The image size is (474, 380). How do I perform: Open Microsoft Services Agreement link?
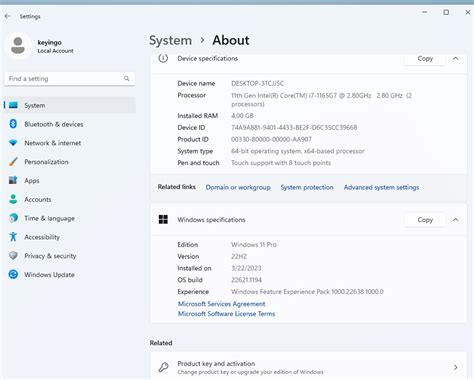(222, 304)
